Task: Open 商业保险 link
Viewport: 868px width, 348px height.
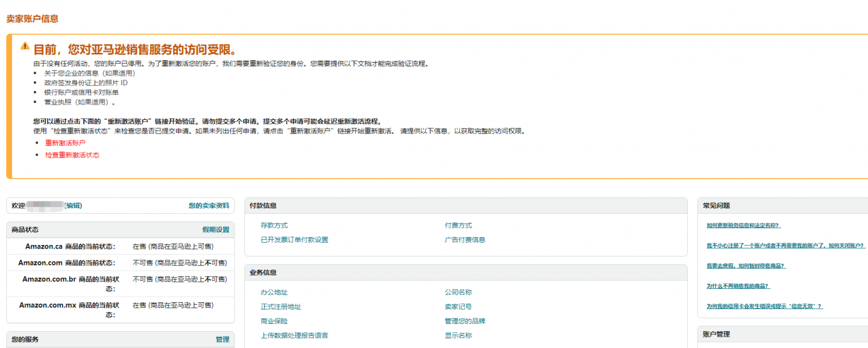Action: (274, 321)
